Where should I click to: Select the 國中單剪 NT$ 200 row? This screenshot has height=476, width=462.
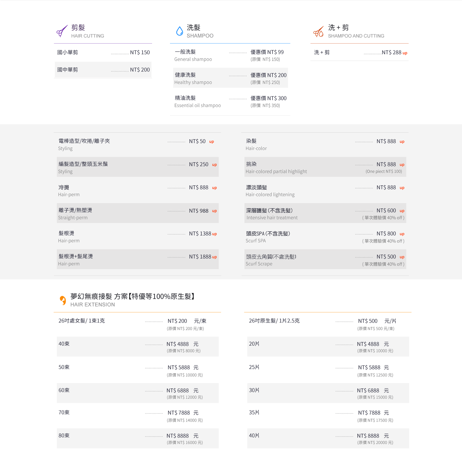(103, 70)
